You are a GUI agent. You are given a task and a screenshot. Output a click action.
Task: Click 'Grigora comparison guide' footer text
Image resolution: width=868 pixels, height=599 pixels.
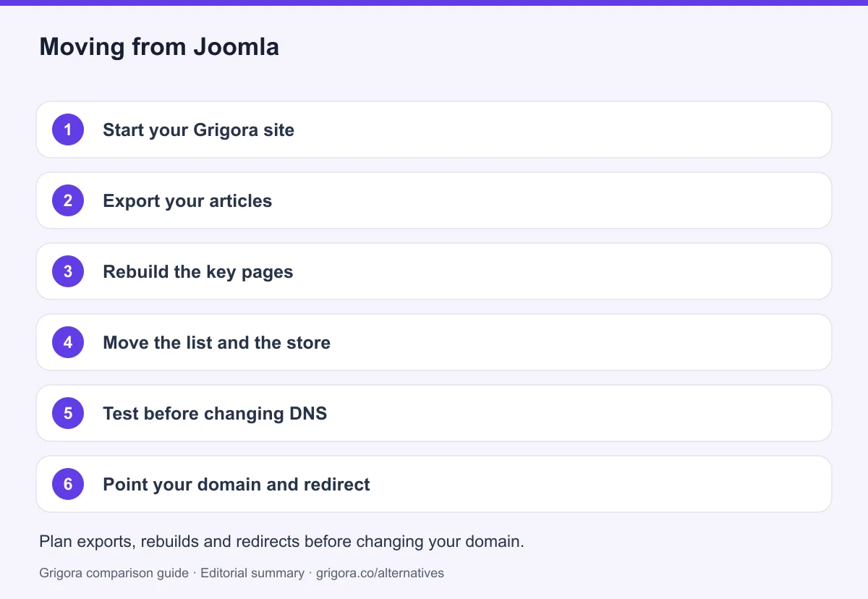click(114, 573)
